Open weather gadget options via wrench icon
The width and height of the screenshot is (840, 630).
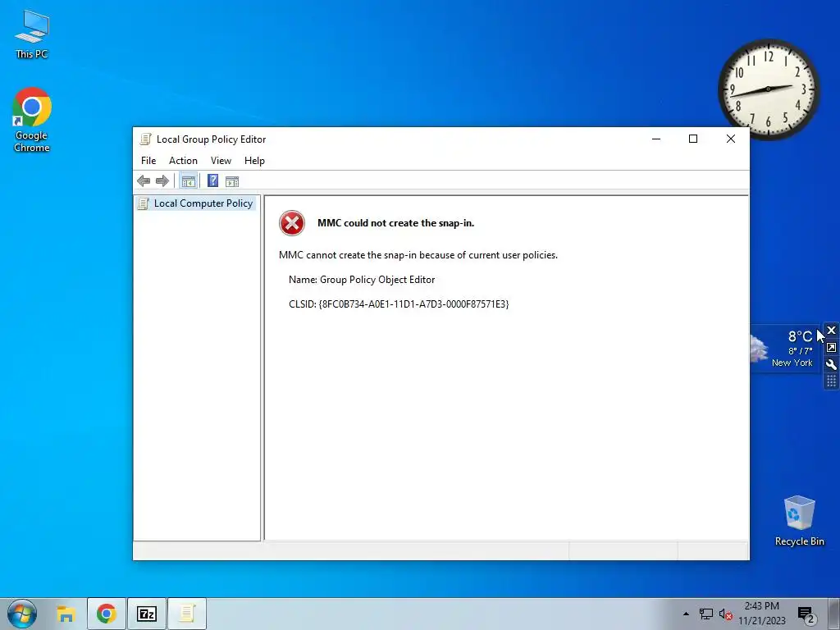(832, 364)
